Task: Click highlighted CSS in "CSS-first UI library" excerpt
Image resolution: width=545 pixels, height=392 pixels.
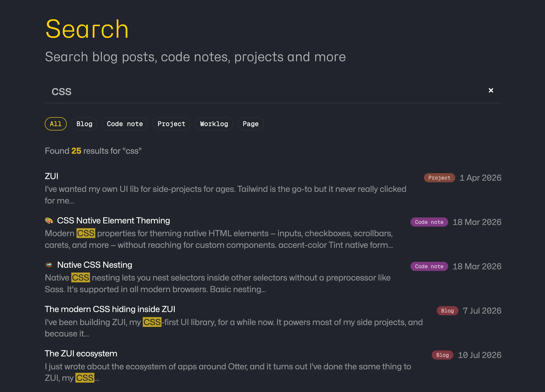Action: pos(152,322)
